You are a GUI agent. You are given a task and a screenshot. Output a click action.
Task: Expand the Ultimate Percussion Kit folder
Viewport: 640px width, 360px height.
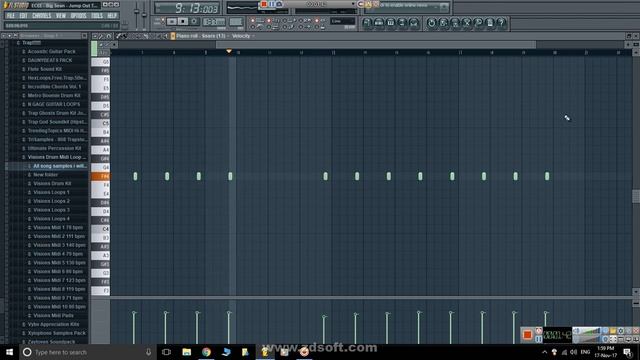click(54, 148)
